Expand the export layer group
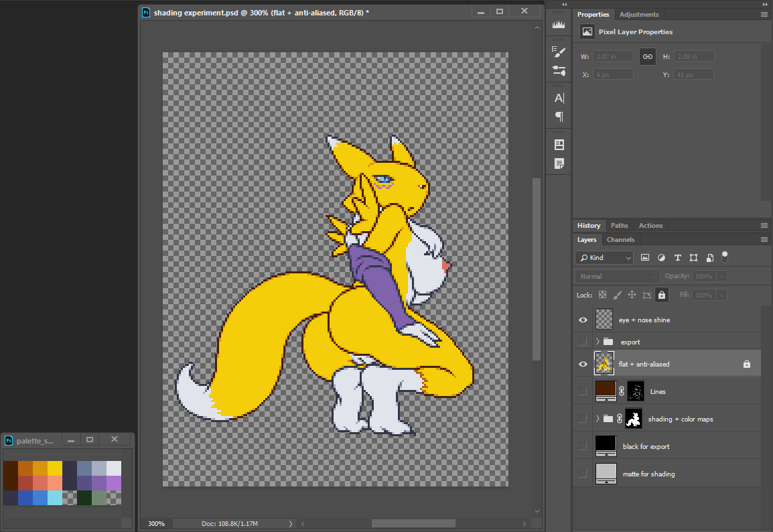 598,342
